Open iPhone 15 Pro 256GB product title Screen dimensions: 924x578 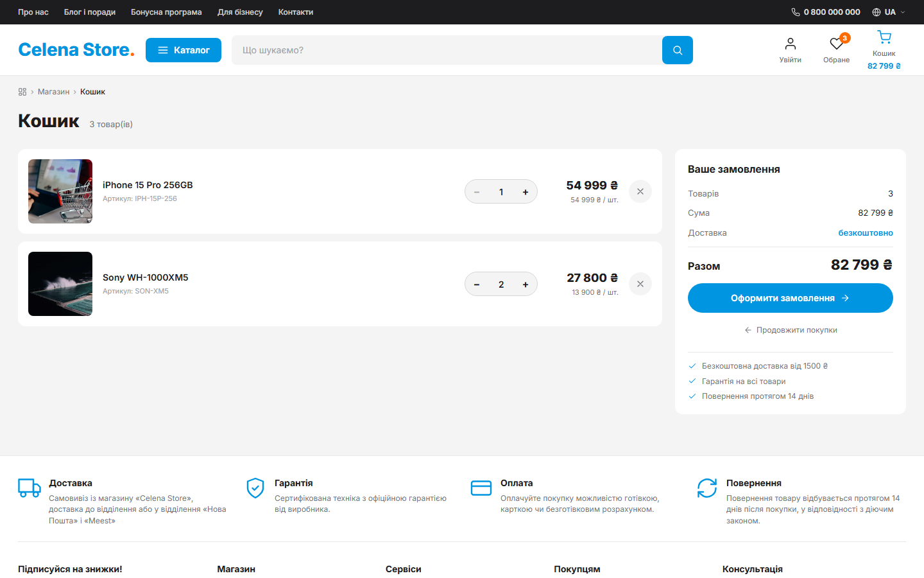(148, 185)
